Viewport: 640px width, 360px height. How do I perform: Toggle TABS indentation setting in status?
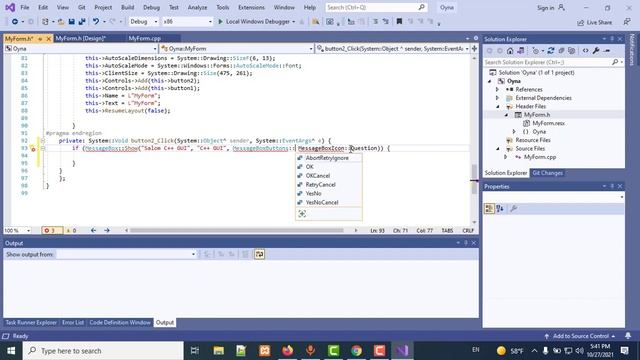[x=447, y=231]
